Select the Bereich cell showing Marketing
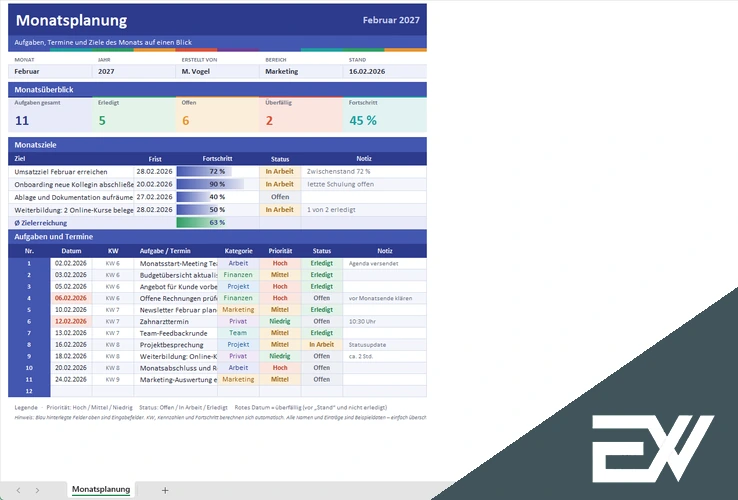 pos(301,72)
